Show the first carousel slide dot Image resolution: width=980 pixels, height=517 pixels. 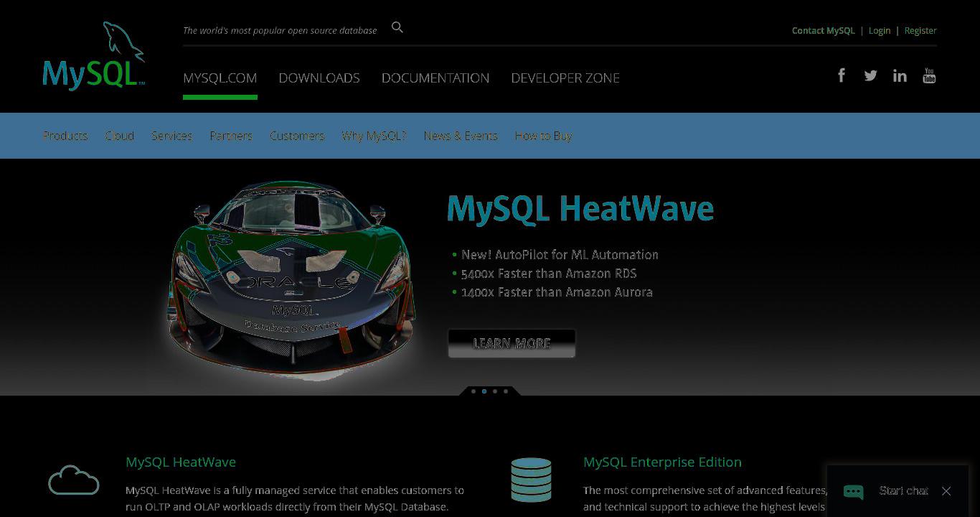473,391
